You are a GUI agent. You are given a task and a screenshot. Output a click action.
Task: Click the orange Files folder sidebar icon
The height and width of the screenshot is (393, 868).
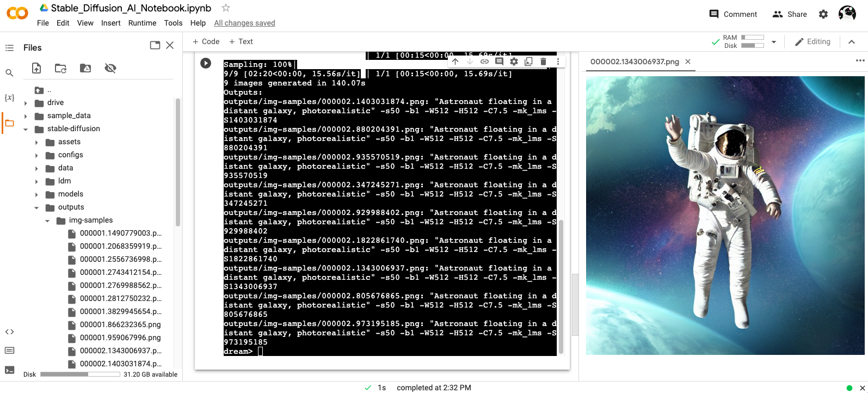click(9, 123)
